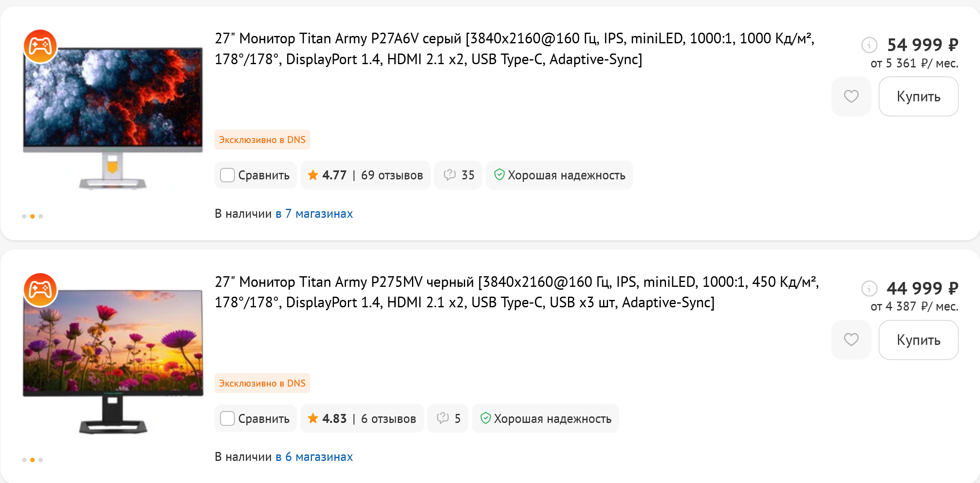View 4.83 rating with 6 отзывов

[x=362, y=418]
